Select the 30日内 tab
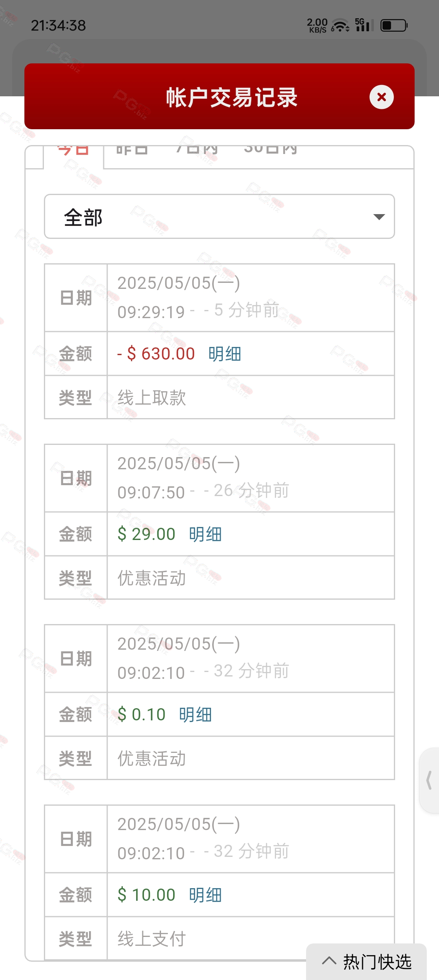The image size is (439, 980). pyautogui.click(x=271, y=150)
